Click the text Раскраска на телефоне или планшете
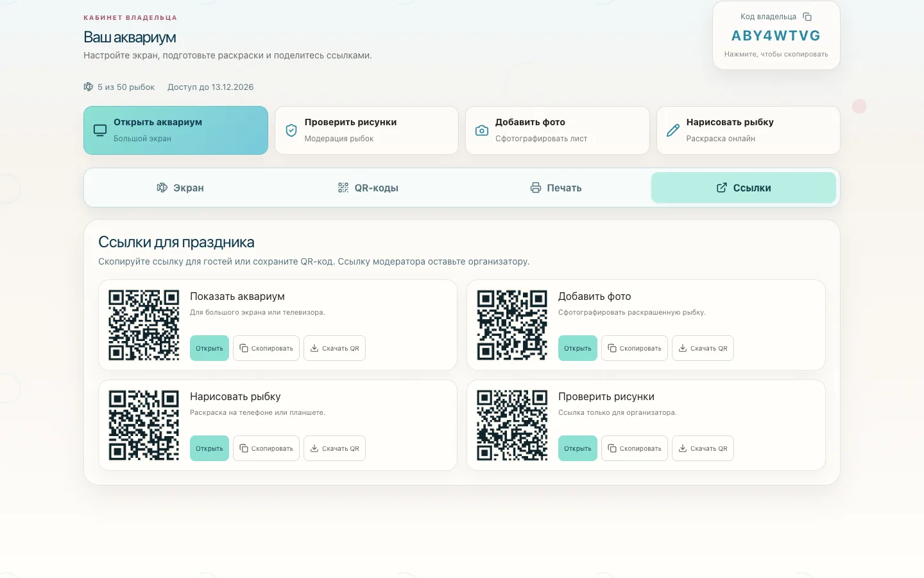The width and height of the screenshot is (924, 578). coord(257,412)
